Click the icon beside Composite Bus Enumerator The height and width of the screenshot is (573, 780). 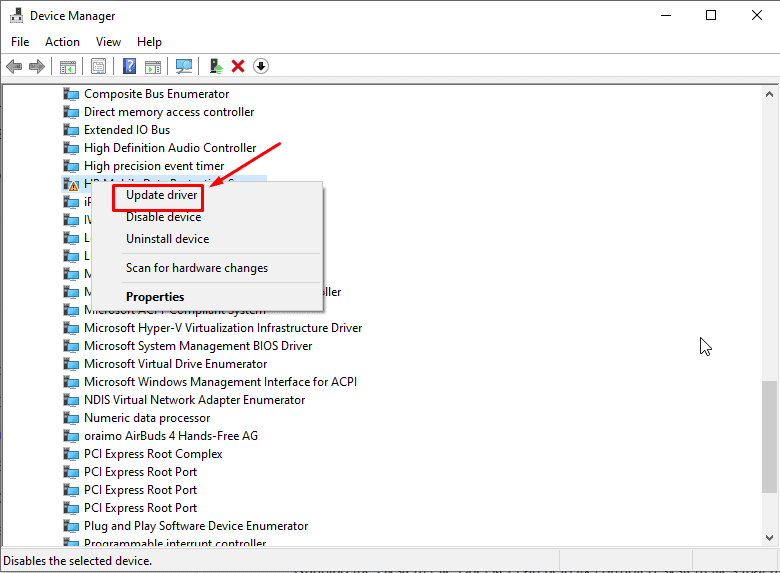(71, 94)
